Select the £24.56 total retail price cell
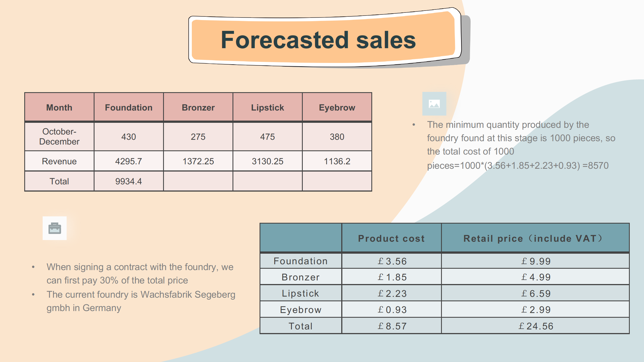Image resolution: width=644 pixels, height=362 pixels. point(535,326)
